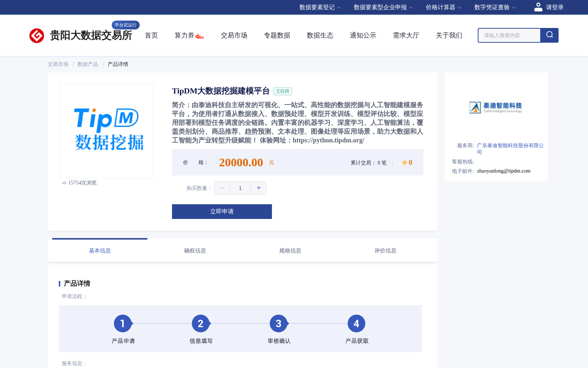Expand the 数据要素型企业申报 dropdown

(x=383, y=7)
